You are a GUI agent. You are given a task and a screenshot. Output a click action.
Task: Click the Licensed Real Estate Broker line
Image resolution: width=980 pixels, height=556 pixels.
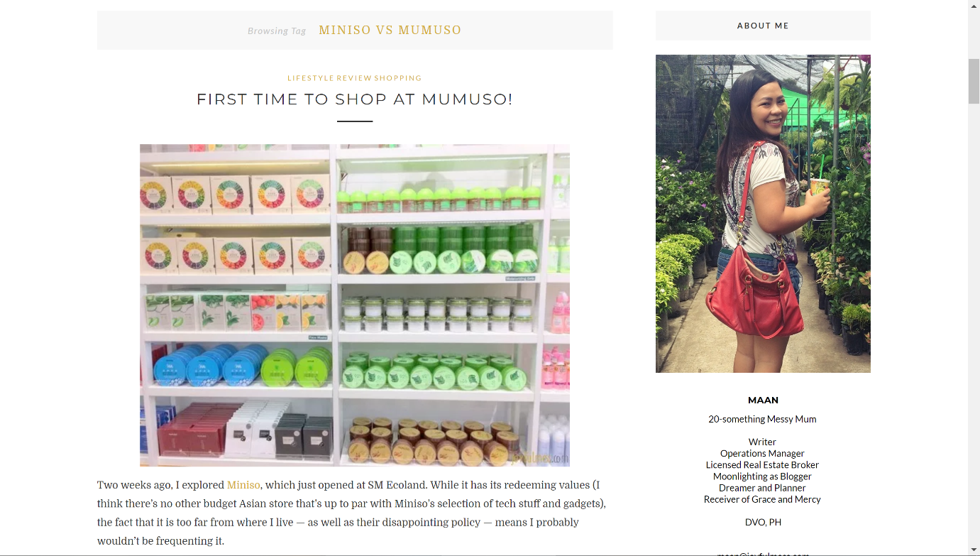[762, 465]
